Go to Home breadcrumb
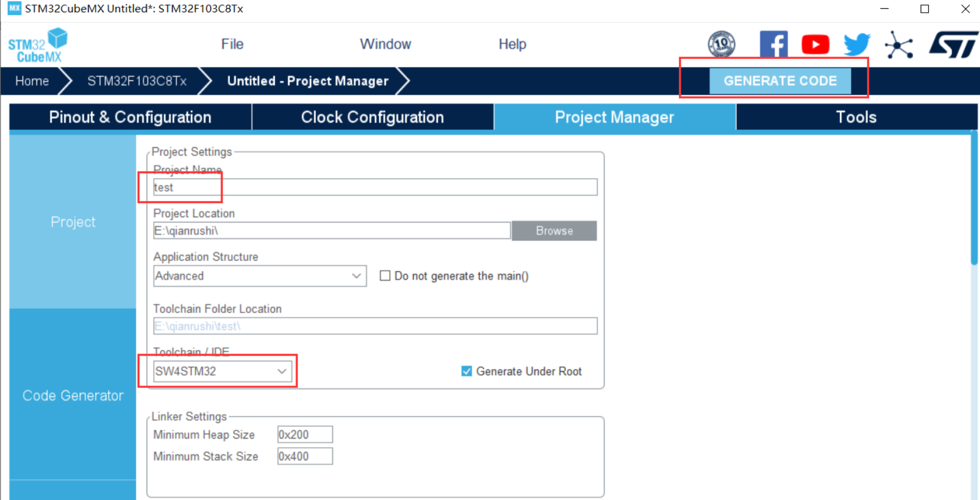980x500 pixels. (32, 81)
